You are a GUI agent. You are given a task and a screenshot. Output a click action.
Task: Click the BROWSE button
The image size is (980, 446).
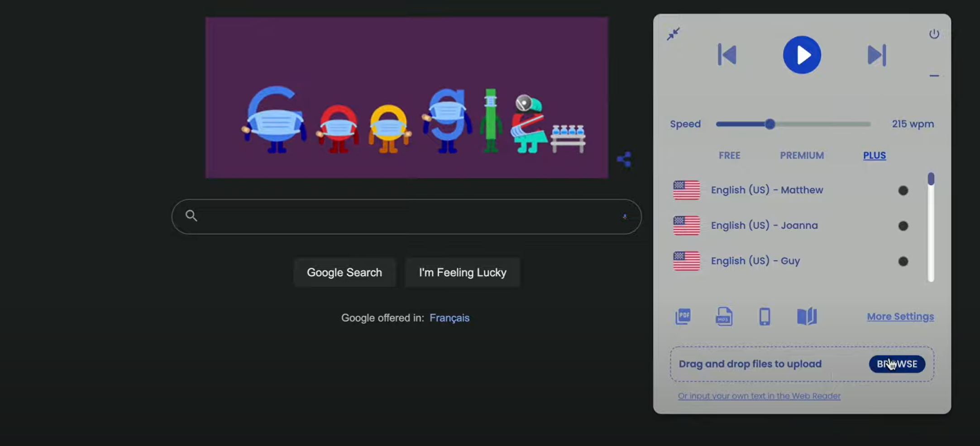(x=897, y=364)
